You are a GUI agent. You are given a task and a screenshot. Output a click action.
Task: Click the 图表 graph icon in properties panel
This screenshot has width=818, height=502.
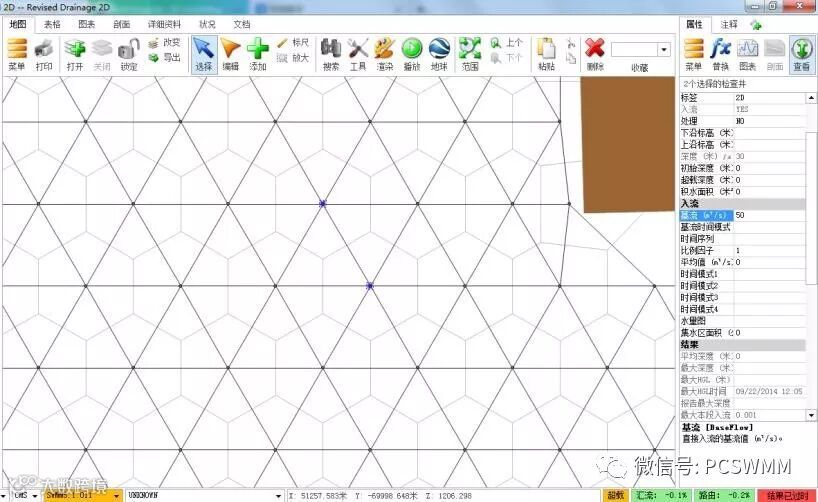[x=748, y=54]
